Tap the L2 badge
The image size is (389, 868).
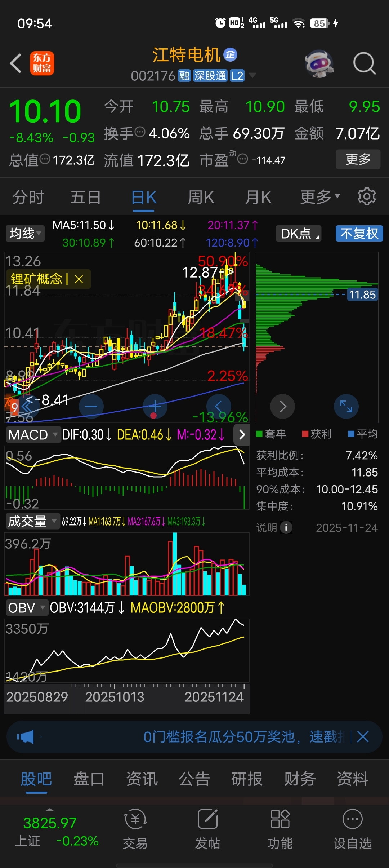point(237,76)
